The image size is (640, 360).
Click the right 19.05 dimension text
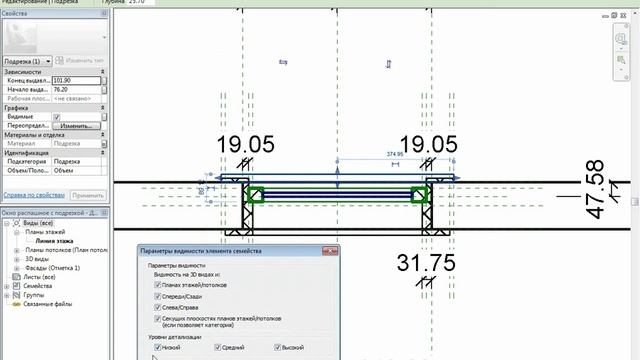[429, 144]
